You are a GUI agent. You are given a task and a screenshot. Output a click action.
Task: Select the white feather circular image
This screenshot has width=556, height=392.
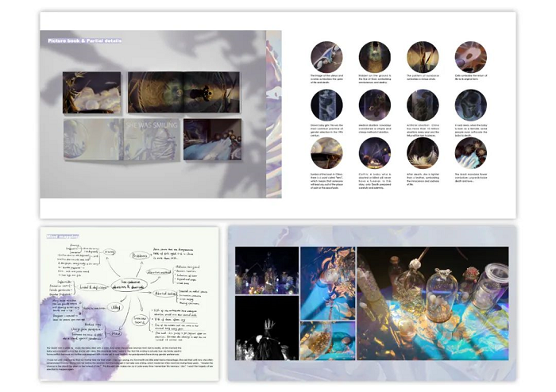pyautogui.click(x=423, y=152)
